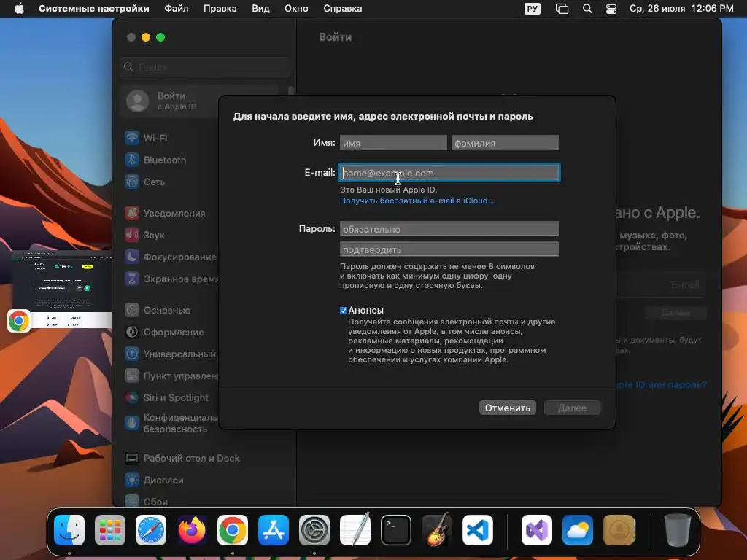Open the Вид menu

(260, 9)
